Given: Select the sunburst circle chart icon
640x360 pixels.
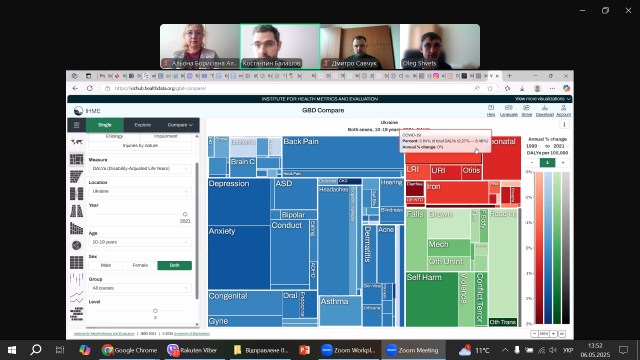Looking at the screenshot, I should coord(76,245).
